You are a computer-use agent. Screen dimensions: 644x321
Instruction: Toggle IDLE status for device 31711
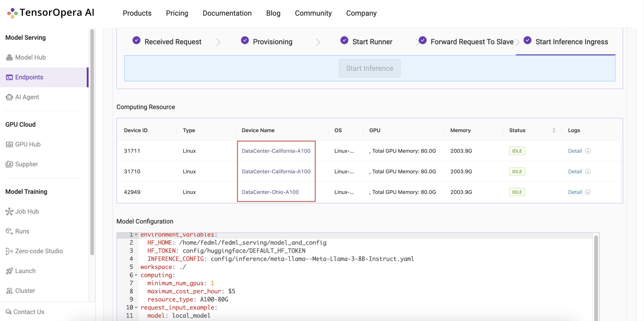click(x=516, y=151)
